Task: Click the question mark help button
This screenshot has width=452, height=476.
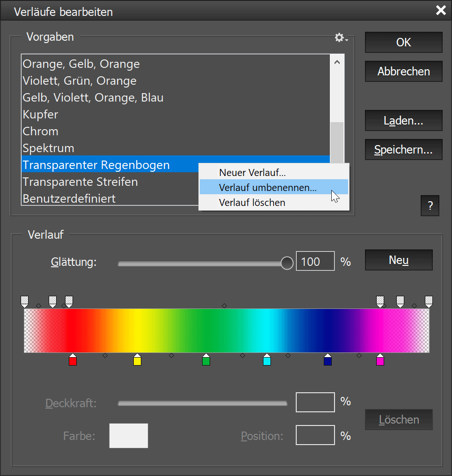Action: coord(430,206)
